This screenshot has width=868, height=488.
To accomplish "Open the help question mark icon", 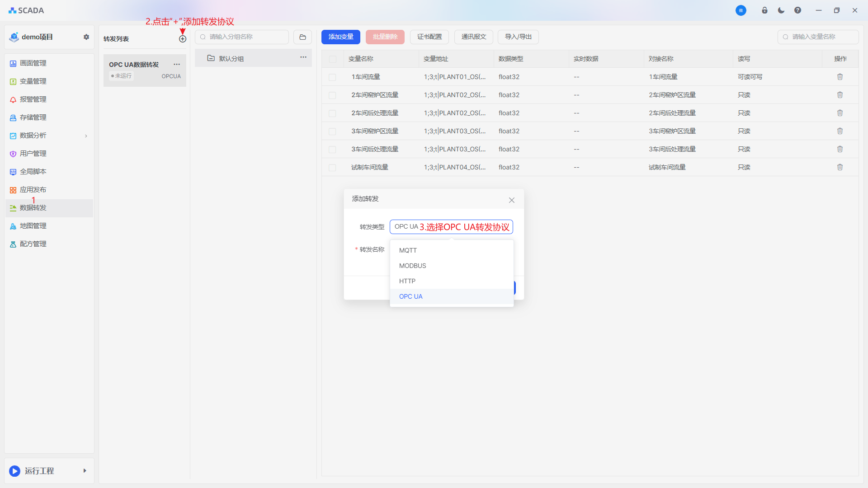I will point(797,10).
